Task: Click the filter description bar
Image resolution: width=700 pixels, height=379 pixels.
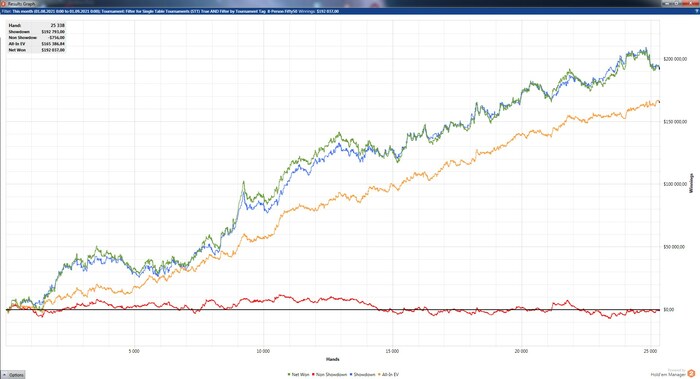Action: [350, 11]
